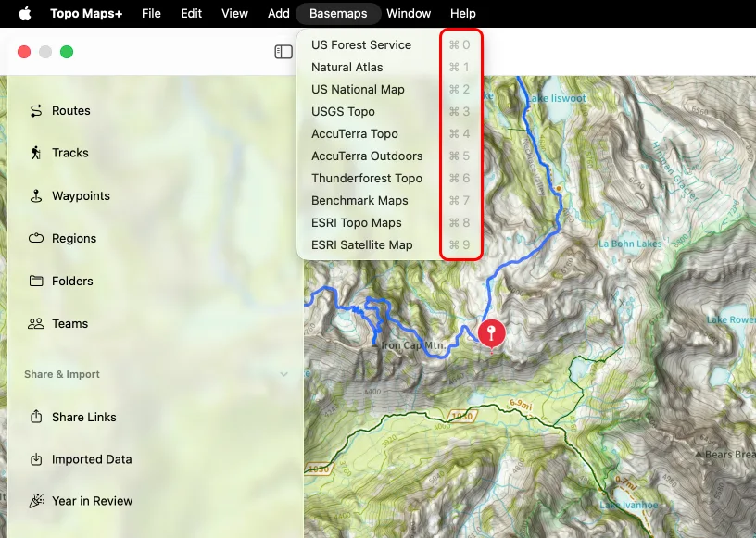Open the Year in Review label
The width and height of the screenshot is (756, 538).
[92, 501]
